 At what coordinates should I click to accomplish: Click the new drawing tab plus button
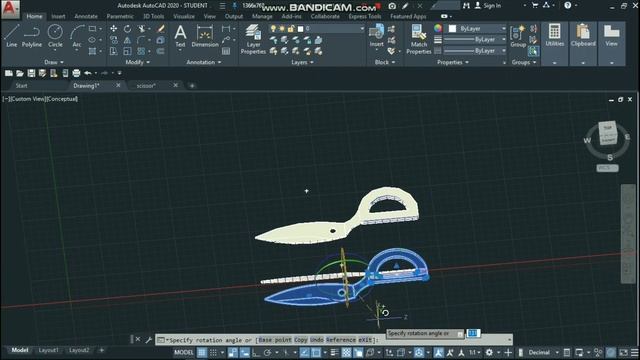click(192, 86)
